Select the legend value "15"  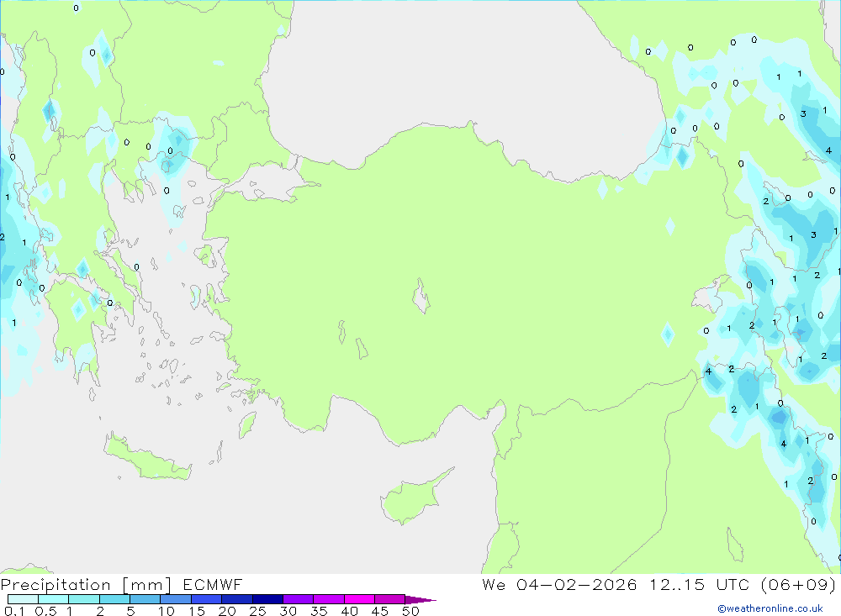tap(197, 611)
